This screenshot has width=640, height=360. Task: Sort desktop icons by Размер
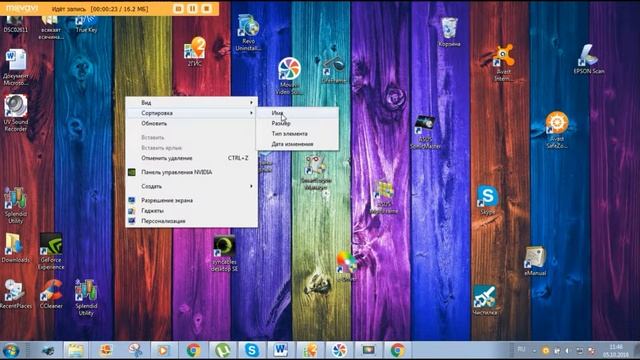click(297, 123)
